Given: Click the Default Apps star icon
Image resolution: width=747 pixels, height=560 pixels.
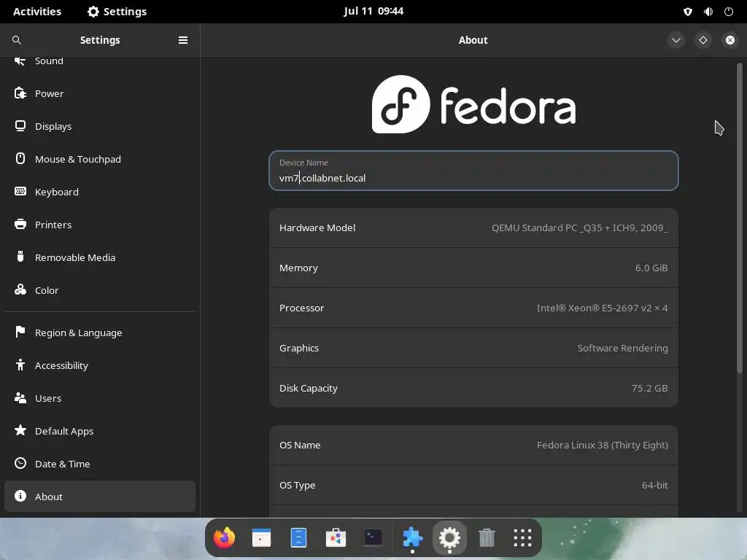Looking at the screenshot, I should (x=20, y=430).
